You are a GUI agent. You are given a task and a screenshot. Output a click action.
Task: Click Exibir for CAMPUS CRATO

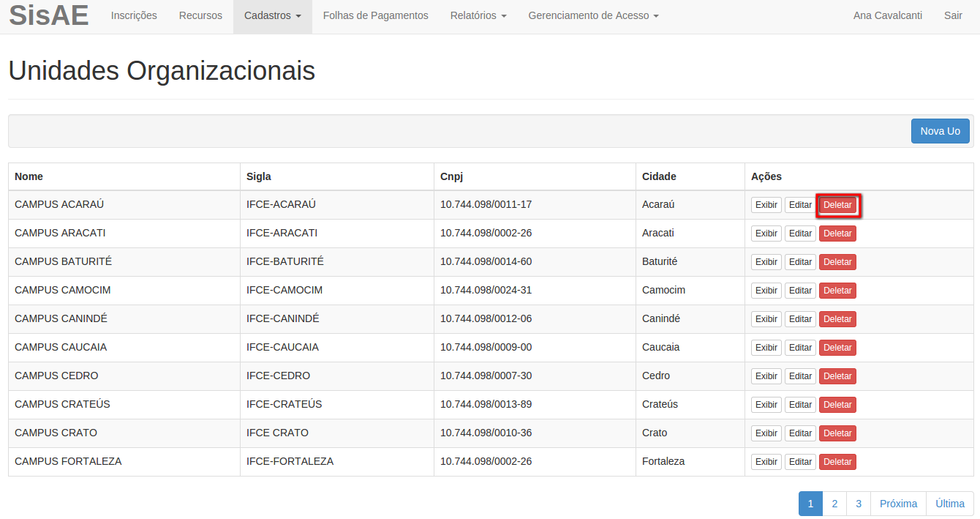click(766, 433)
